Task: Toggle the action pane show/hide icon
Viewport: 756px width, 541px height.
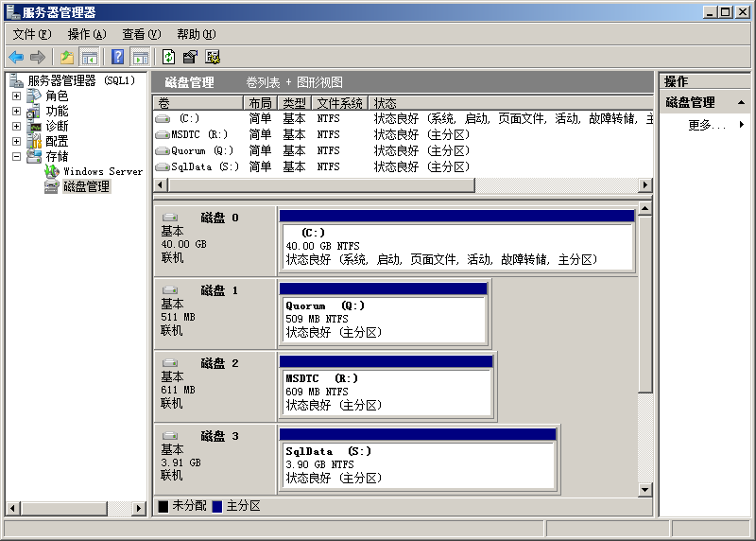Action: (x=140, y=57)
